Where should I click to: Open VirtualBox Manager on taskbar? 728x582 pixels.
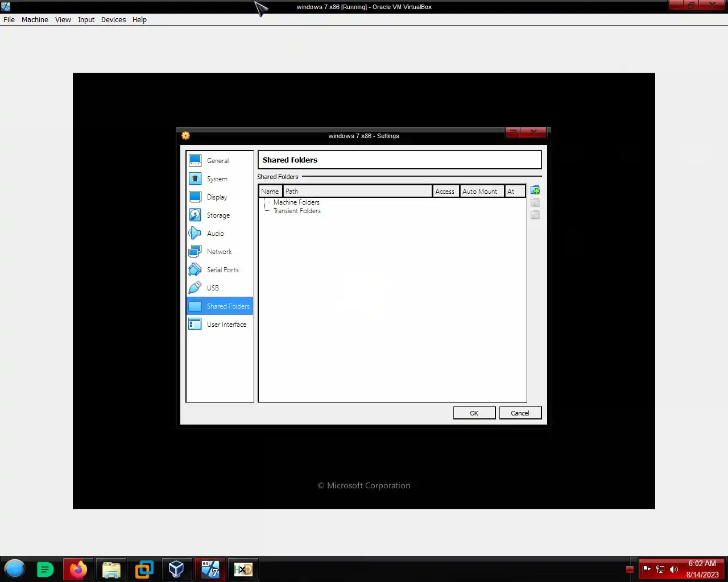pyautogui.click(x=176, y=569)
